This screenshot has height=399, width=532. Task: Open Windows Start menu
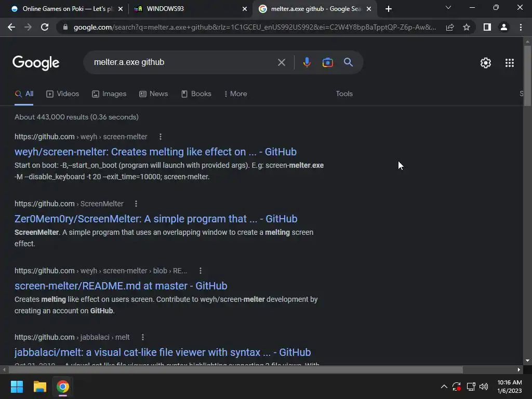coord(17,387)
